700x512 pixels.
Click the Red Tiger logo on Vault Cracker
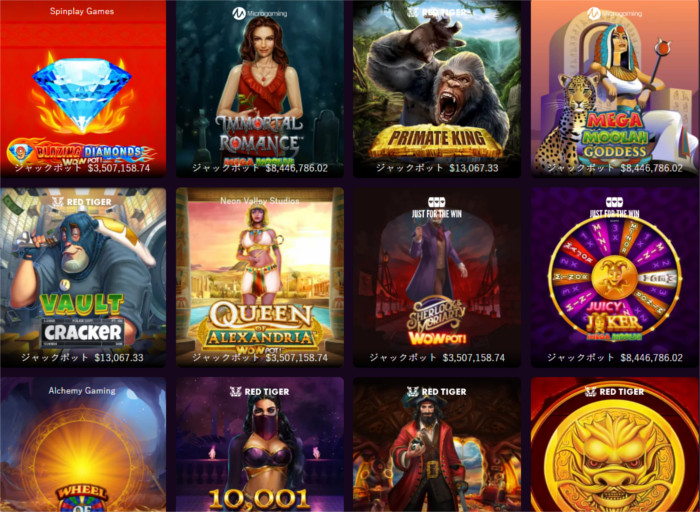(82, 202)
